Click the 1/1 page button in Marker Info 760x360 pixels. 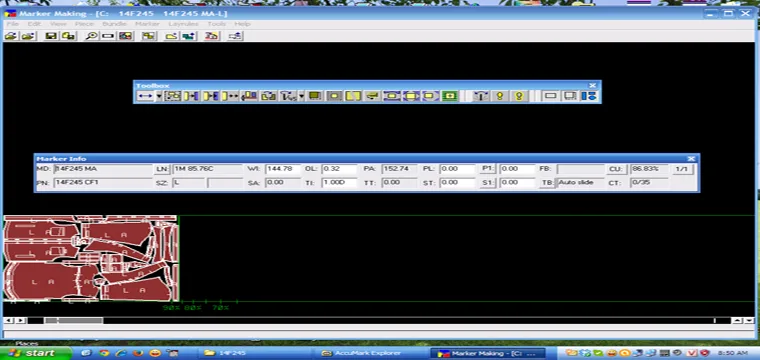tap(682, 169)
